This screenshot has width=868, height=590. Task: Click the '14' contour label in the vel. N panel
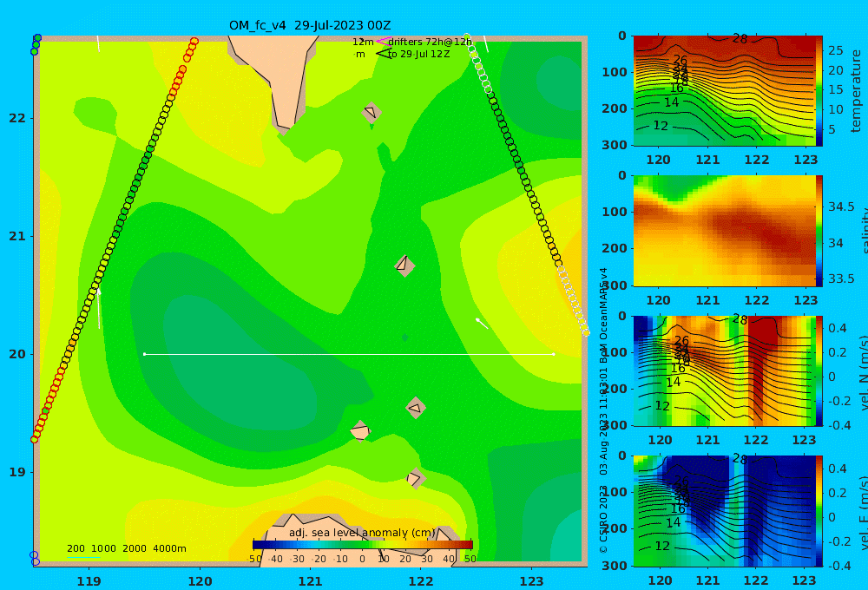click(x=673, y=382)
